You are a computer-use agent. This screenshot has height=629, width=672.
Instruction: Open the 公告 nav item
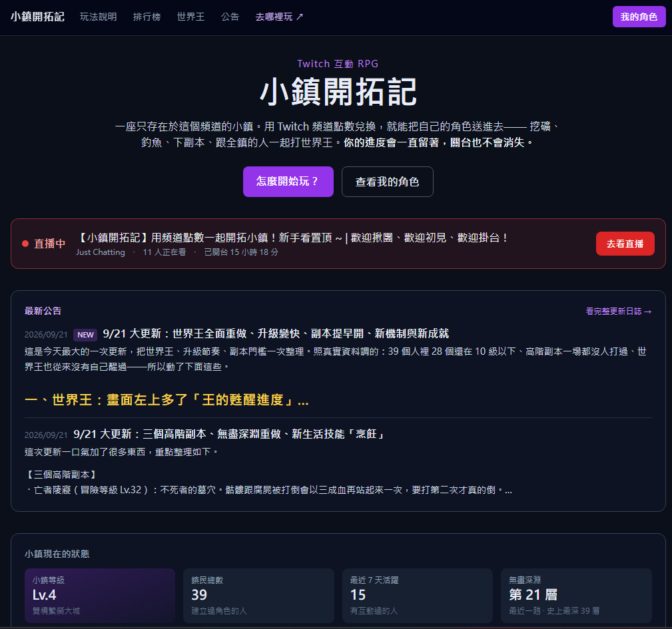[230, 17]
